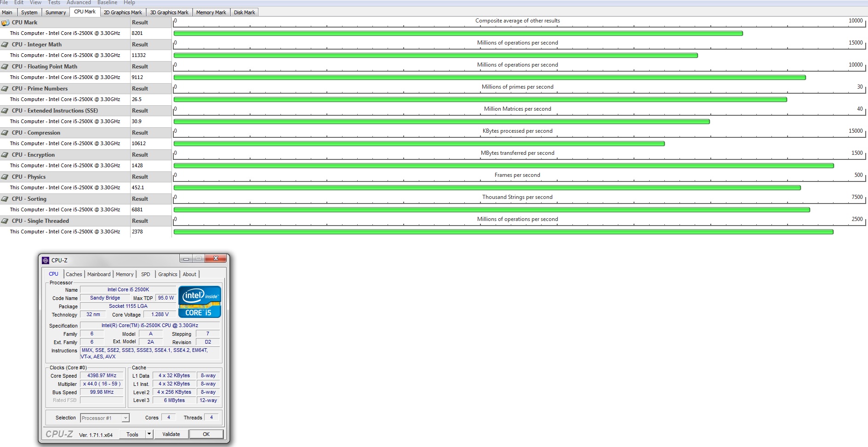Open the About tab in CPU-Z

tap(189, 274)
